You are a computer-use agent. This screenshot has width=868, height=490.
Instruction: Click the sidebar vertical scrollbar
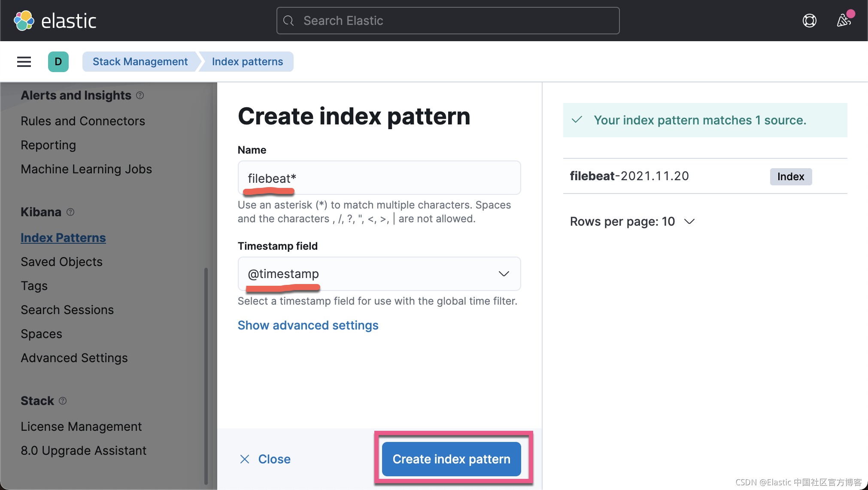pyautogui.click(x=206, y=375)
